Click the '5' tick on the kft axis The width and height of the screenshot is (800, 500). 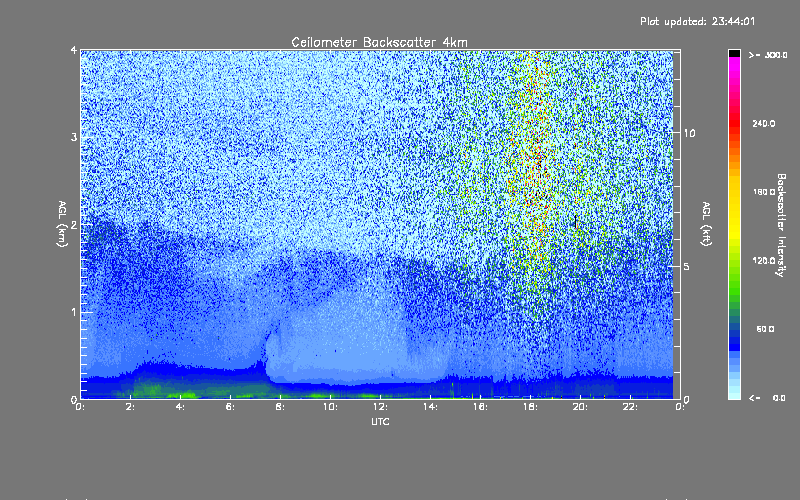tap(687, 266)
